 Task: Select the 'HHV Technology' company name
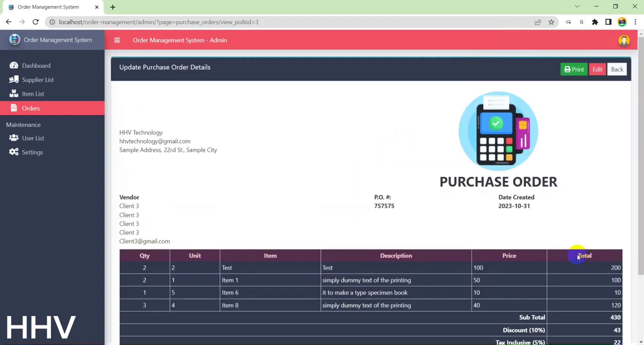tap(141, 132)
